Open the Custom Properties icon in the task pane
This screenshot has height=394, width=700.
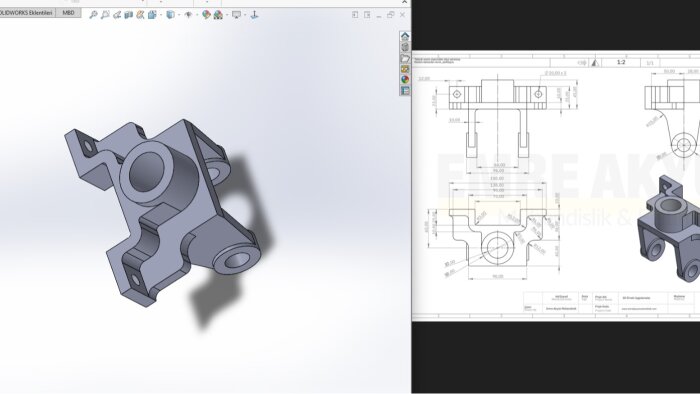point(405,91)
